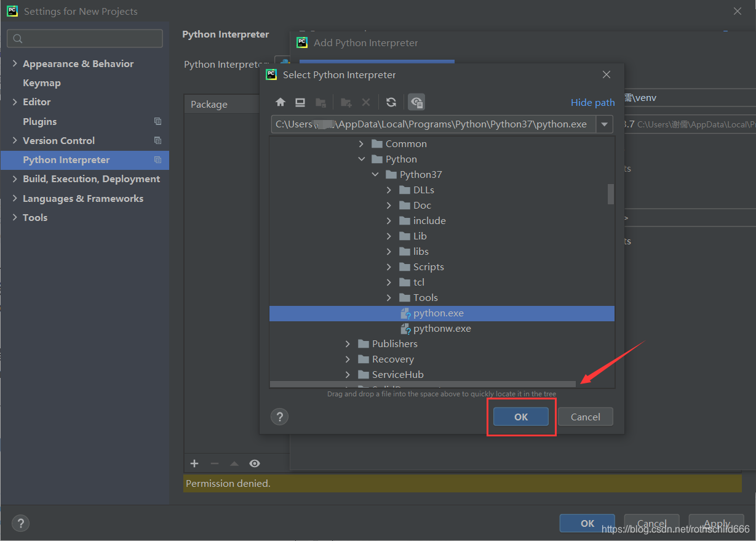Select the Doc folder row

(442, 206)
